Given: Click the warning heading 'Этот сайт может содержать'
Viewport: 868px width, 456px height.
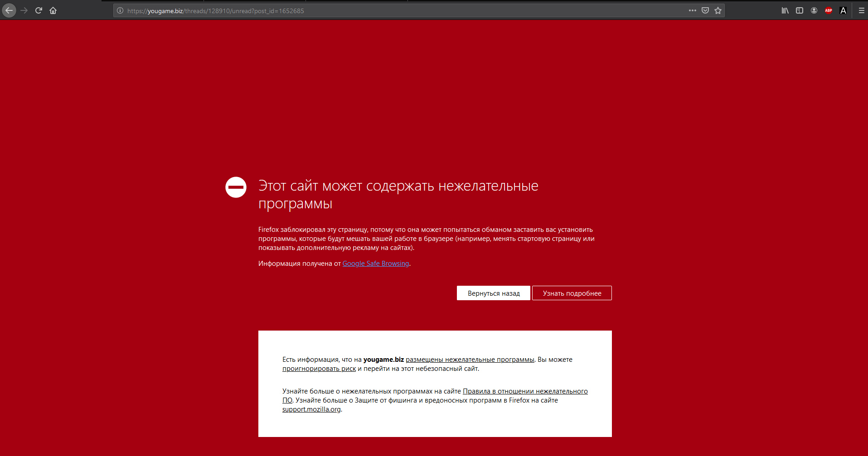Looking at the screenshot, I should [x=398, y=194].
